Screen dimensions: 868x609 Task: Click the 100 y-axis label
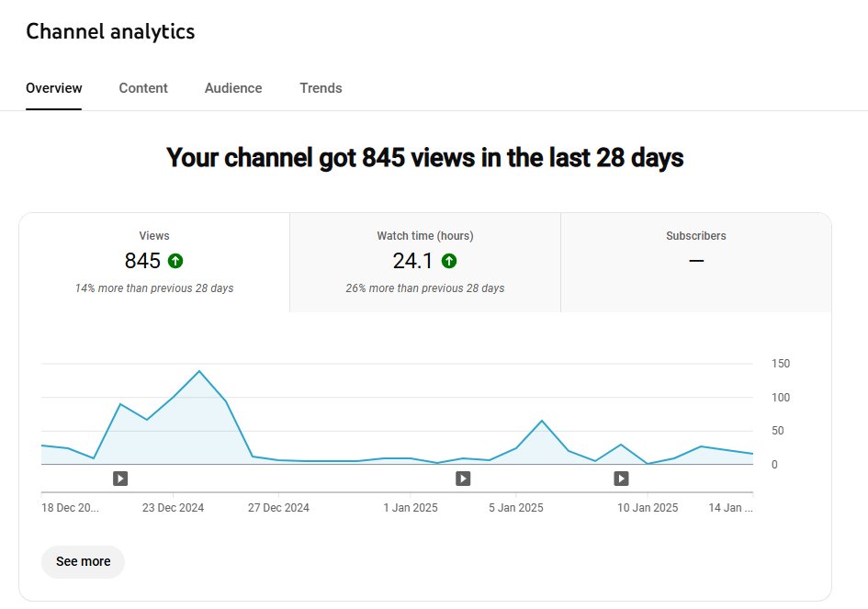(781, 398)
